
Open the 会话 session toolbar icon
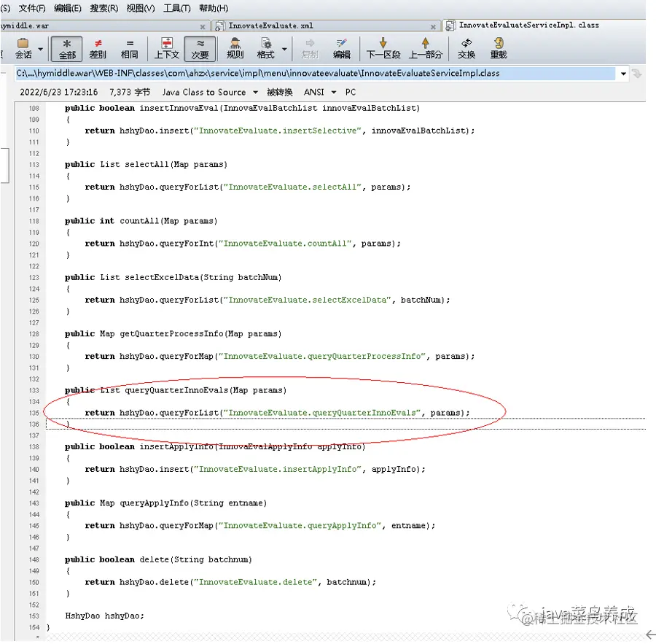(23, 49)
